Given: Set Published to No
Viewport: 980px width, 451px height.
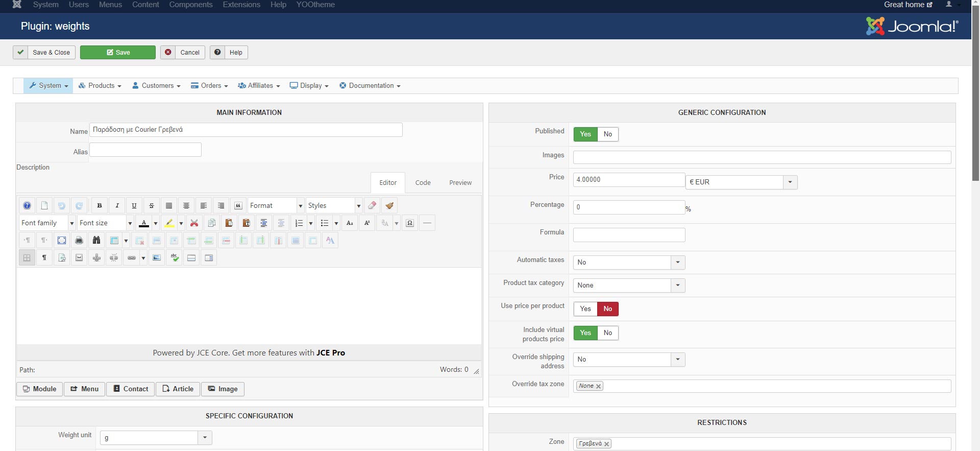Looking at the screenshot, I should coord(608,134).
